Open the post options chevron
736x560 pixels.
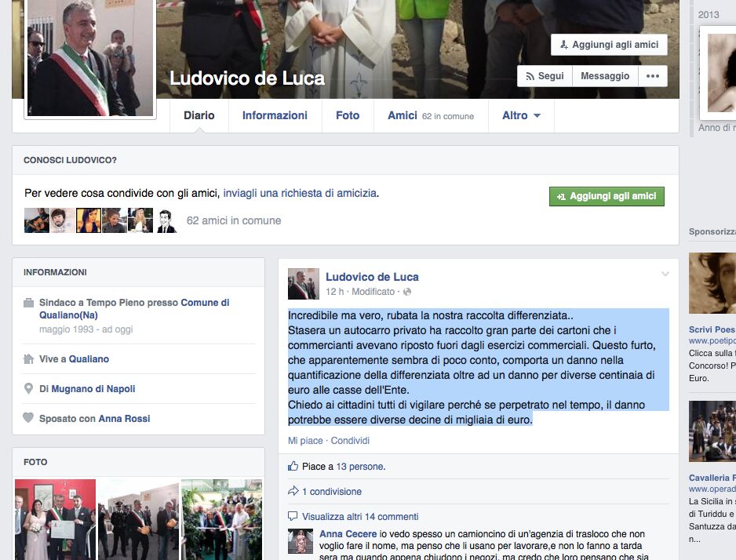[665, 274]
